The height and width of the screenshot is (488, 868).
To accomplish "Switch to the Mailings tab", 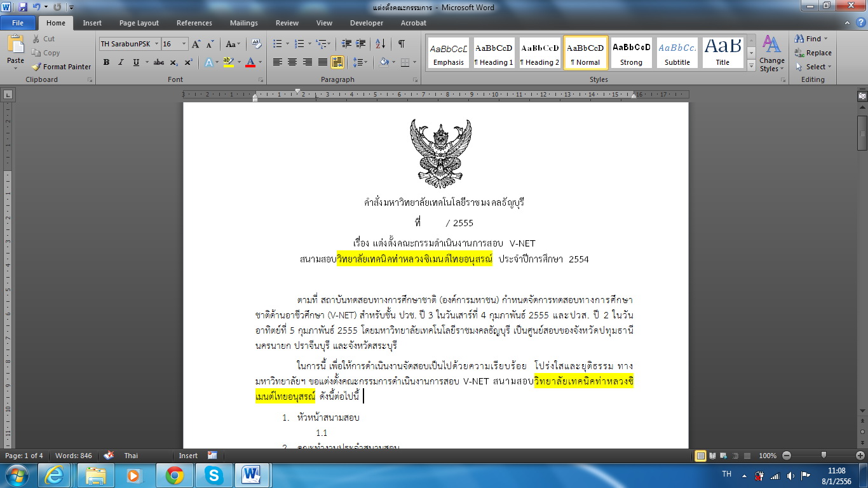I will [x=244, y=23].
